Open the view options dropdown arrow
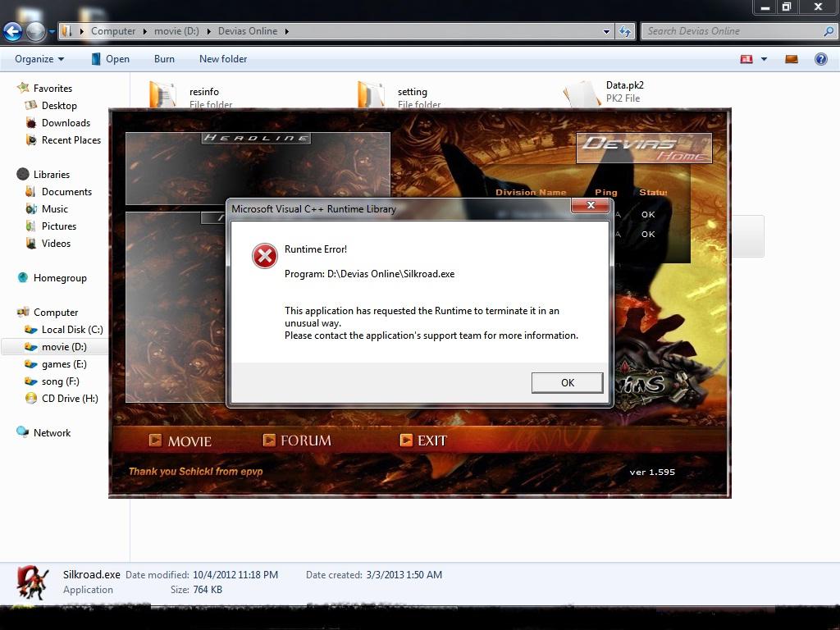 [x=764, y=59]
